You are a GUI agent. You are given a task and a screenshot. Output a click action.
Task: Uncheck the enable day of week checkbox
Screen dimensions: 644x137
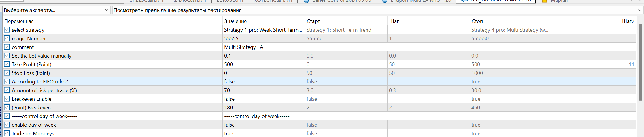[7, 125]
